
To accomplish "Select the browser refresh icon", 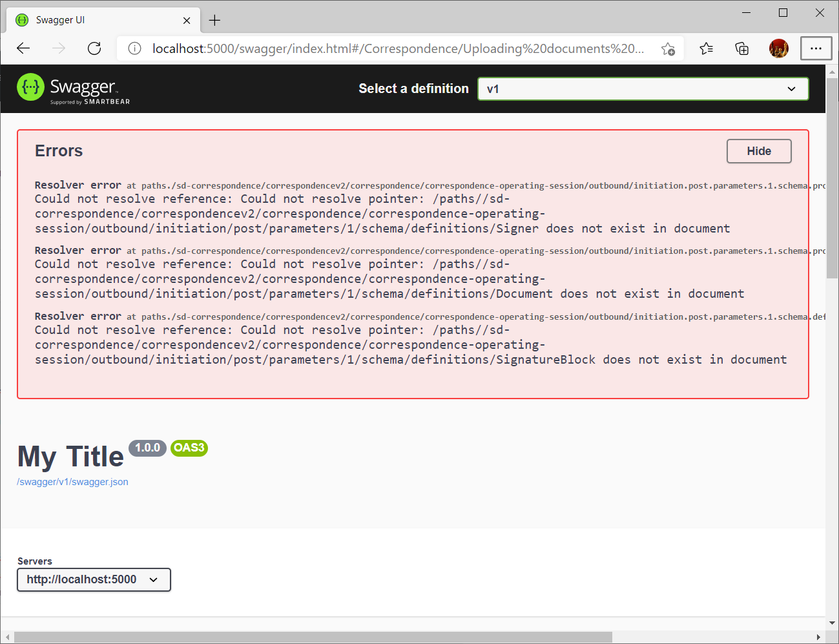I will tap(94, 48).
